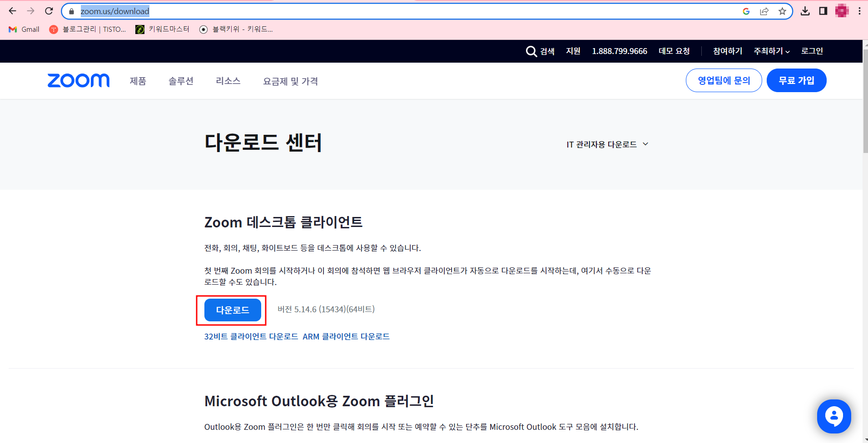The image size is (868, 443).
Task: Open the Chrome three-dot menu
Action: (859, 11)
